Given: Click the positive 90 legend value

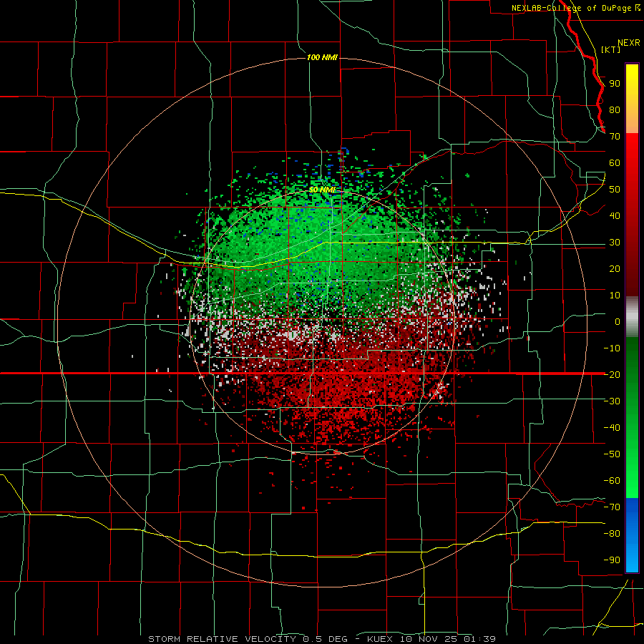Looking at the screenshot, I should point(615,84).
